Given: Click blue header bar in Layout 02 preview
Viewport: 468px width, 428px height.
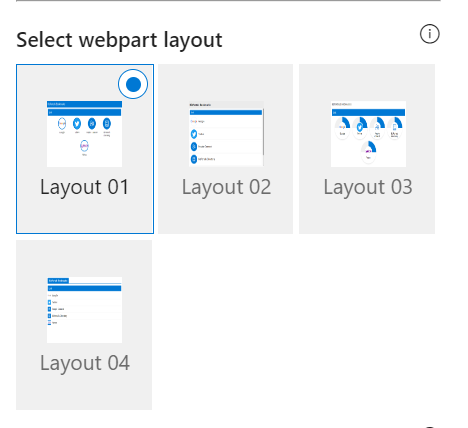Looking at the screenshot, I should pyautogui.click(x=226, y=113).
